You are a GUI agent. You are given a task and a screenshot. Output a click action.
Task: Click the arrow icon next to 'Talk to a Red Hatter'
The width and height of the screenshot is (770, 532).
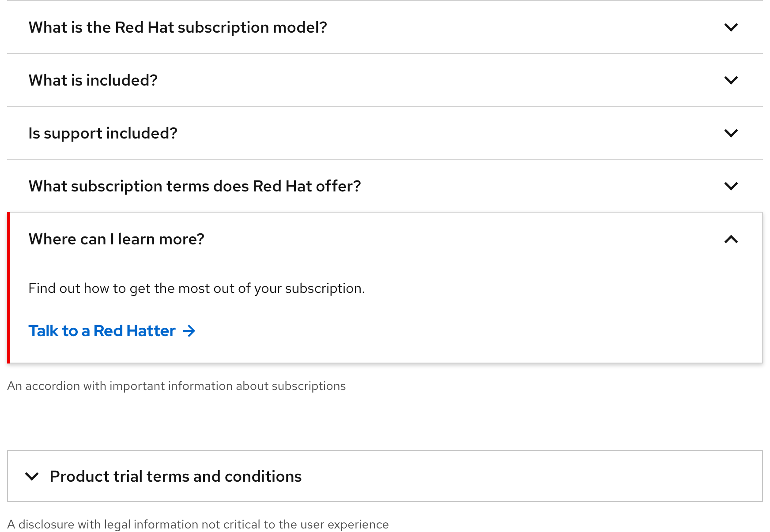click(x=189, y=331)
